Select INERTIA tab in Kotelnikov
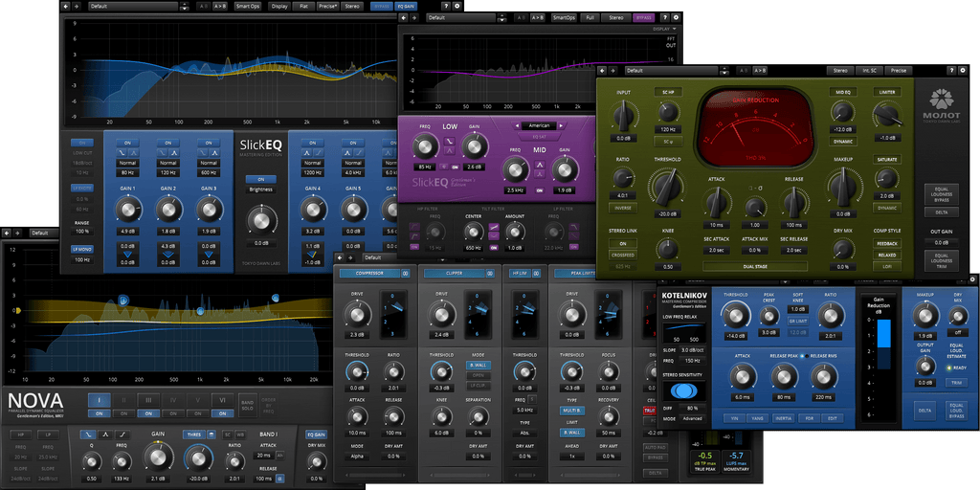Screen dimensions: 980x490 click(785, 418)
